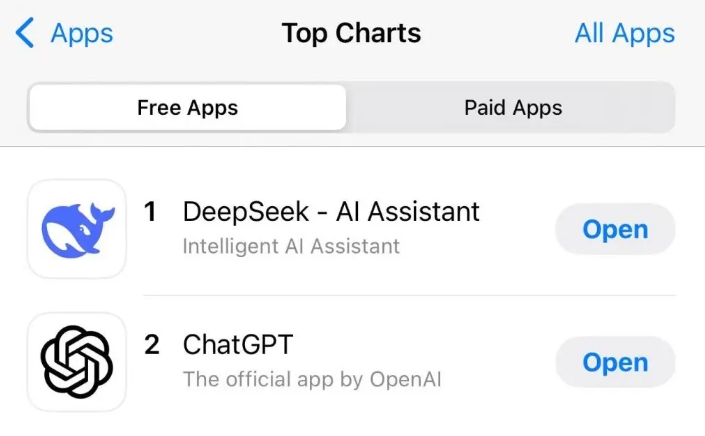The width and height of the screenshot is (705, 436).
Task: Tap the back chevron arrow
Action: coord(26,33)
